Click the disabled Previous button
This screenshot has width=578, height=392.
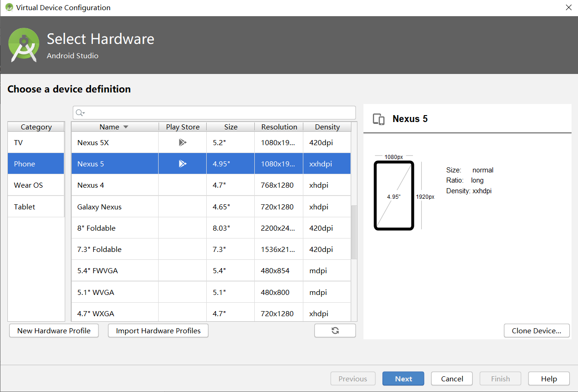tap(352, 379)
